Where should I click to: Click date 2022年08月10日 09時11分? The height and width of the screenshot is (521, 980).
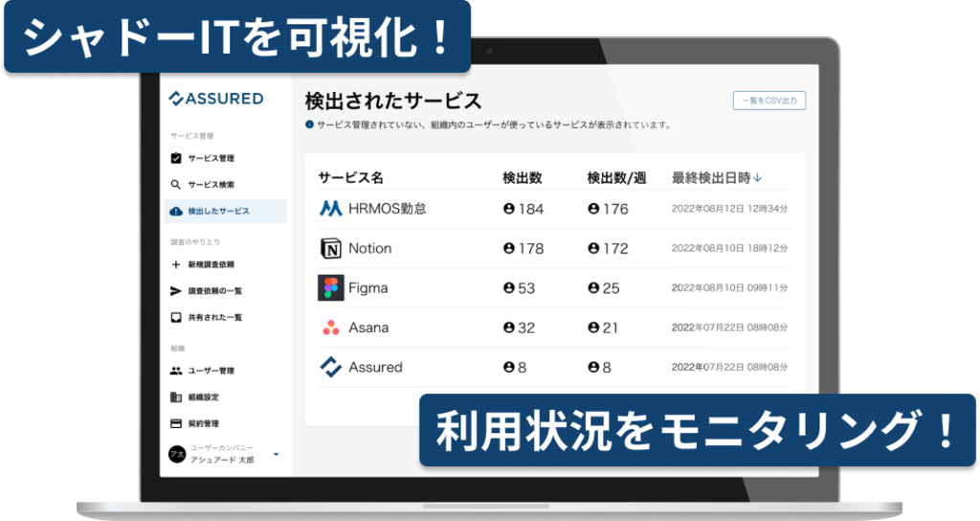tap(729, 287)
